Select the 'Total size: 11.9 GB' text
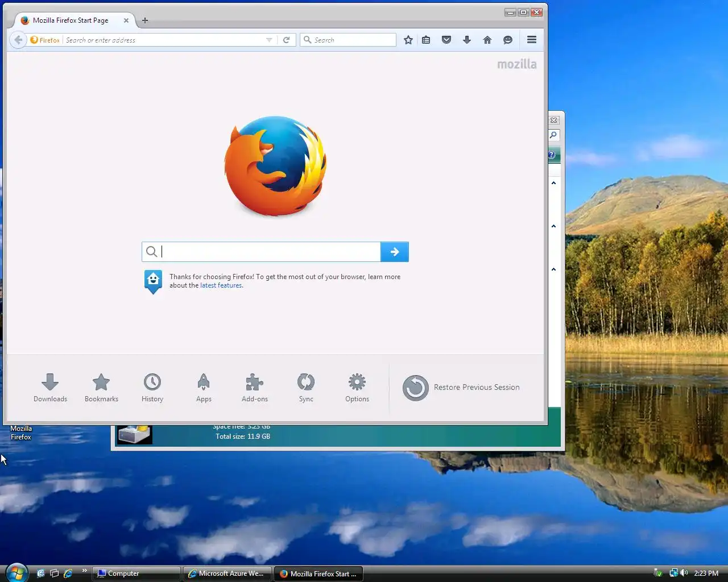The height and width of the screenshot is (582, 728). [243, 436]
